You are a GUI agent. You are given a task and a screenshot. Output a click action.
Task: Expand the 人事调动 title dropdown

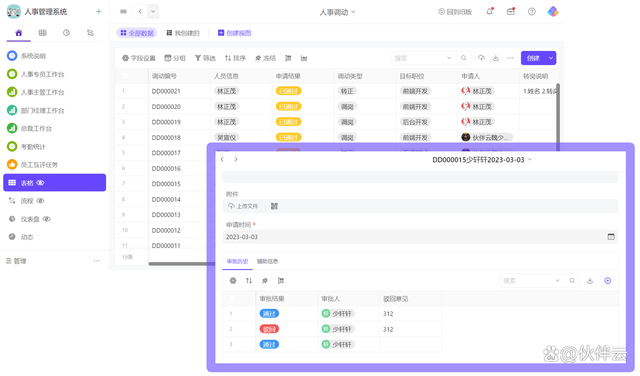click(x=353, y=12)
